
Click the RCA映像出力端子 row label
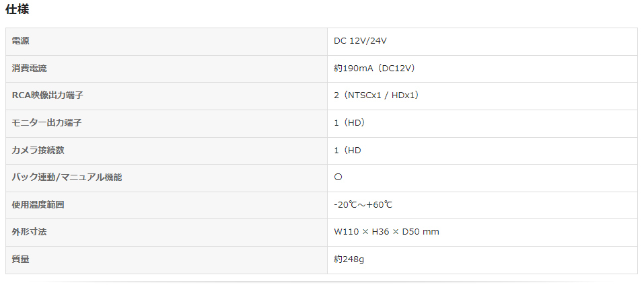[x=48, y=95]
